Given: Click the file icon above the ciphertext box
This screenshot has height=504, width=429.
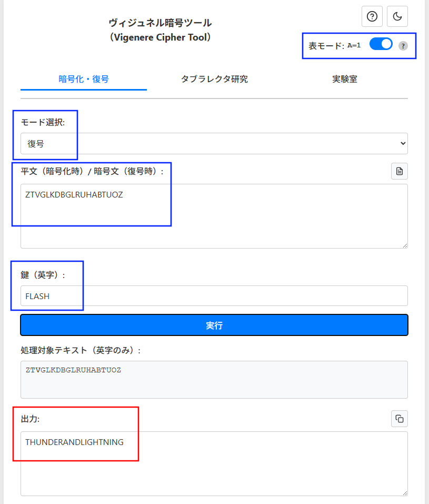Looking at the screenshot, I should pyautogui.click(x=399, y=171).
